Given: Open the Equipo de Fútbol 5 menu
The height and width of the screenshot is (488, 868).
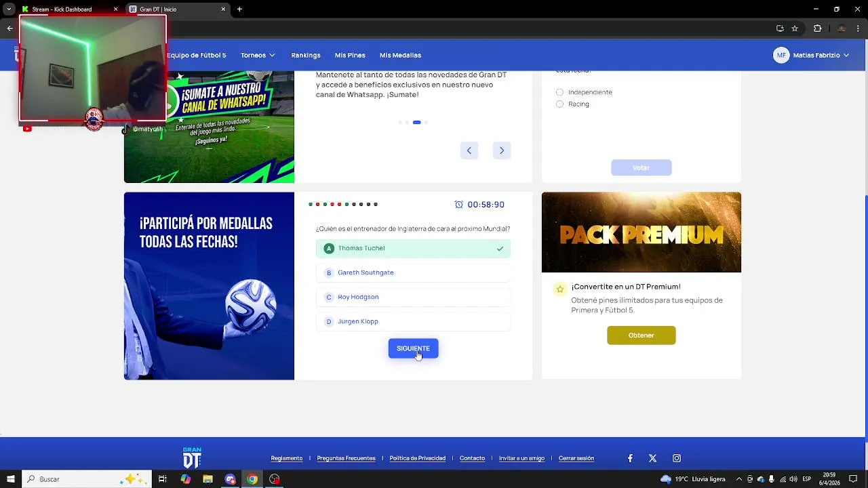Looking at the screenshot, I should [197, 55].
